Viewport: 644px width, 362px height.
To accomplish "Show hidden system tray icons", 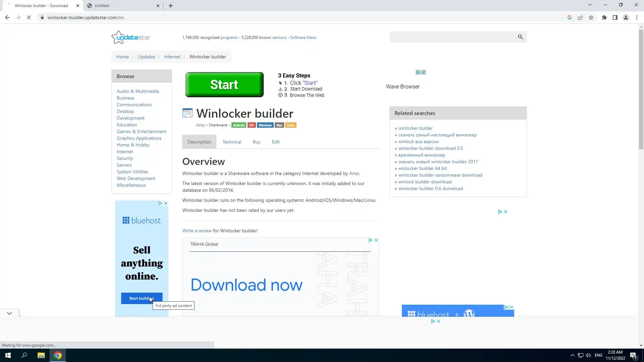I will 572,355.
